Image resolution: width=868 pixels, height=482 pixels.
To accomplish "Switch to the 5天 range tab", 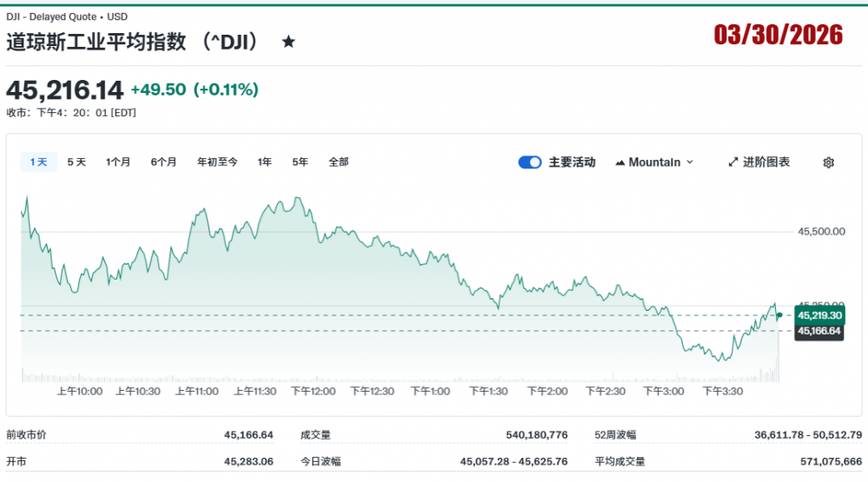I will point(76,162).
